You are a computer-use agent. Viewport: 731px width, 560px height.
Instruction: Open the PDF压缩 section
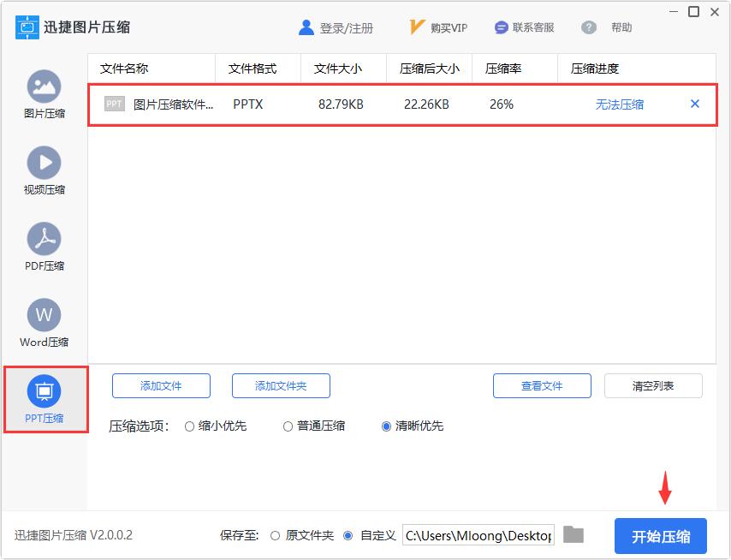click(45, 247)
